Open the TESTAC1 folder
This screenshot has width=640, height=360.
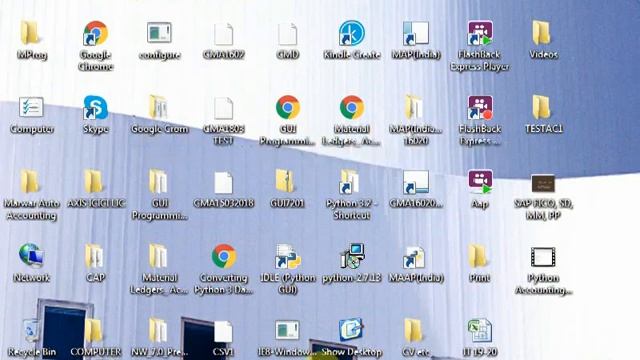pyautogui.click(x=542, y=107)
